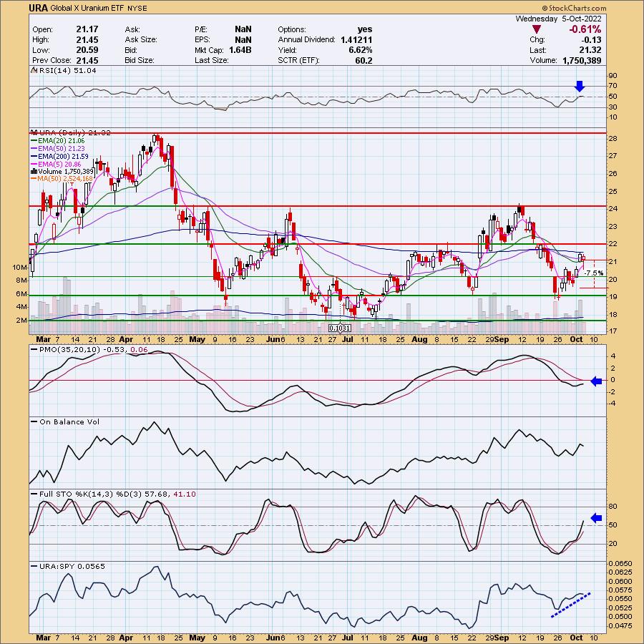This screenshot has width=644, height=644.
Task: Click the Options value yes
Action: [x=365, y=29]
